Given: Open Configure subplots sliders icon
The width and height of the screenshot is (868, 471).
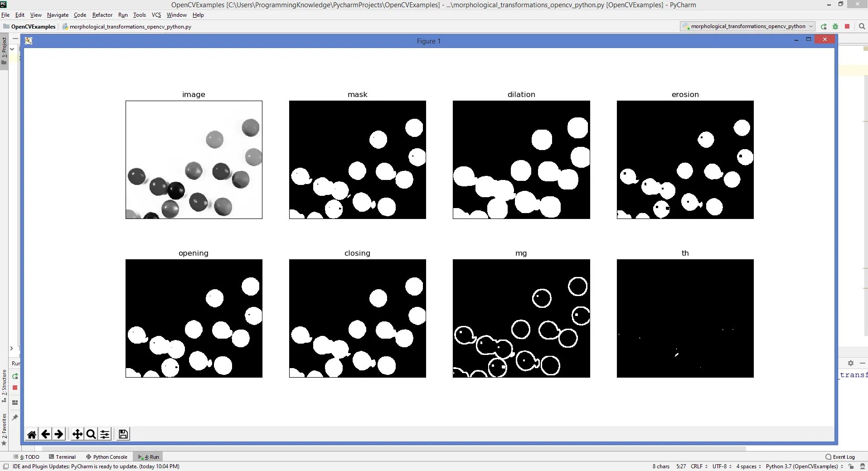Looking at the screenshot, I should coord(105,434).
